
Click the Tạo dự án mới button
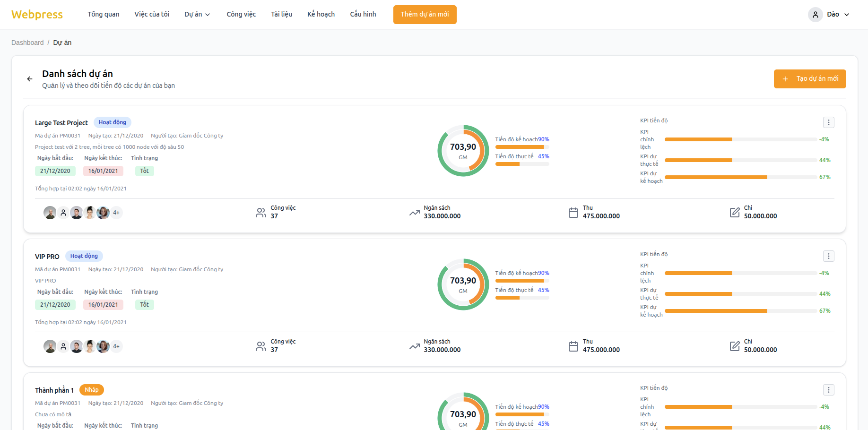click(809, 79)
